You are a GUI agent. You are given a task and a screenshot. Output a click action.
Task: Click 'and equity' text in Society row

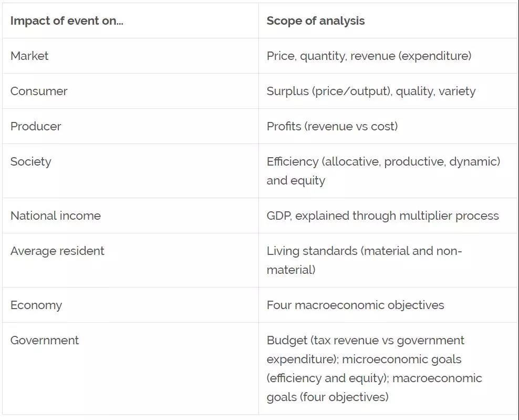pyautogui.click(x=296, y=180)
